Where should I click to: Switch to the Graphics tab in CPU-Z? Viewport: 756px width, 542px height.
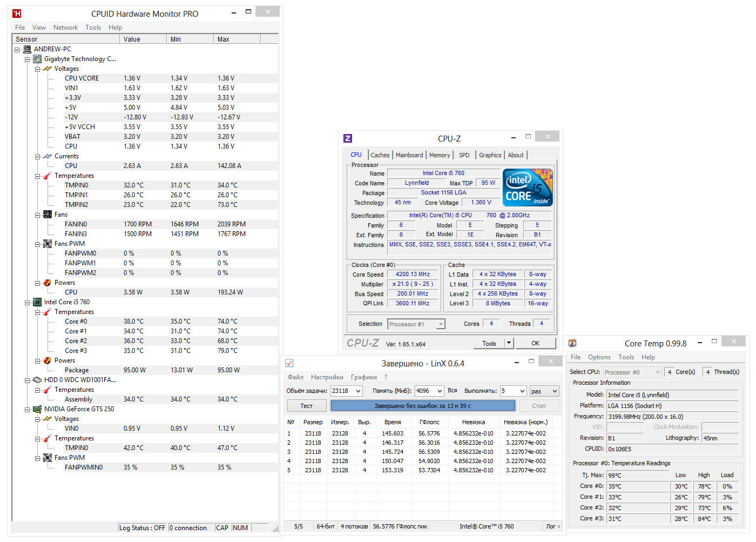(x=490, y=155)
